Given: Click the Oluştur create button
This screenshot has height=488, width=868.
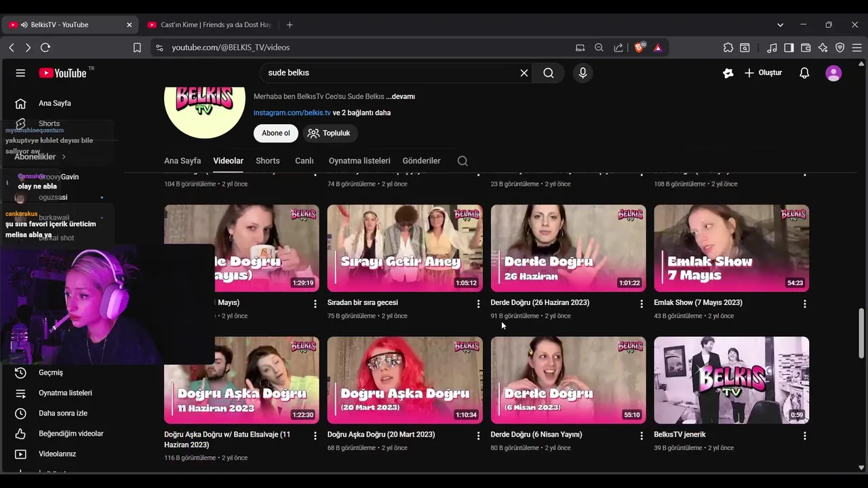Looking at the screenshot, I should 763,73.
